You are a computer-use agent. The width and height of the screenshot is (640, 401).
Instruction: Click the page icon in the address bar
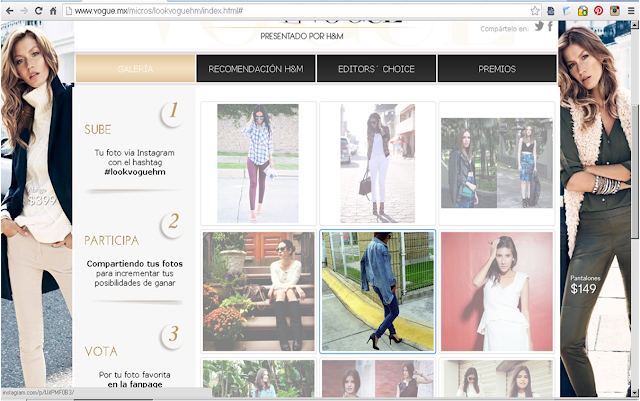pyautogui.click(x=69, y=11)
